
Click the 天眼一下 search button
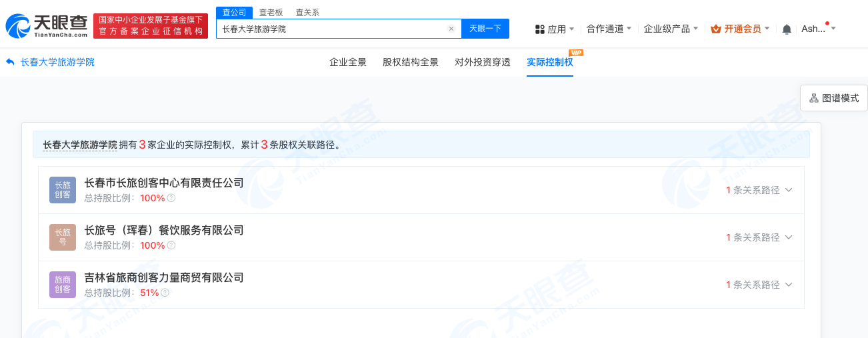tap(485, 29)
